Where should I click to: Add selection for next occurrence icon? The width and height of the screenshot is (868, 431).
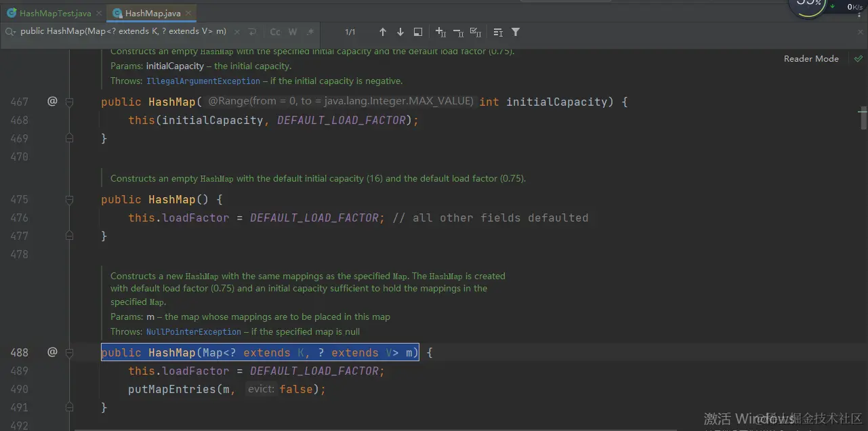point(440,32)
